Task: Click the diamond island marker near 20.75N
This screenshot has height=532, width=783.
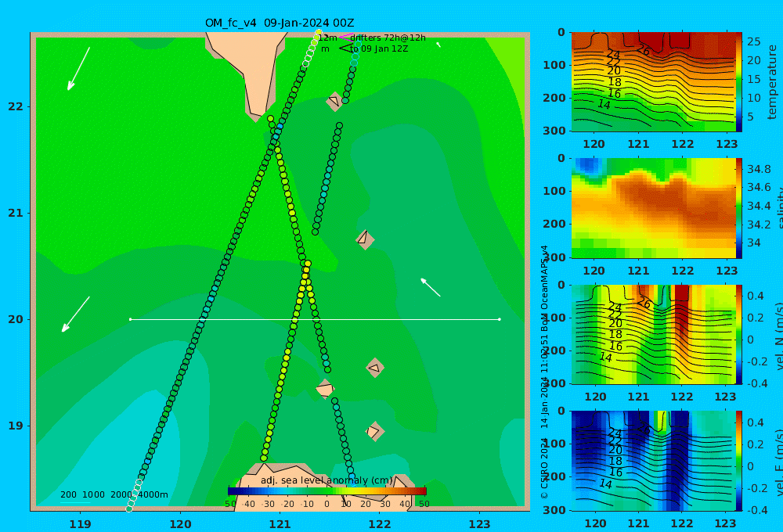Action: pos(365,239)
